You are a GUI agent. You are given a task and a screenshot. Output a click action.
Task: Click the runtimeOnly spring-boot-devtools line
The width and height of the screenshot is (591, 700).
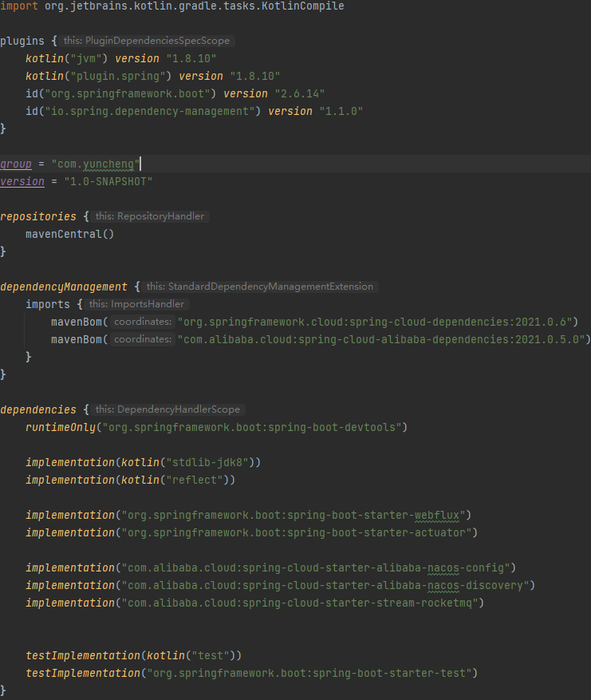(216, 427)
